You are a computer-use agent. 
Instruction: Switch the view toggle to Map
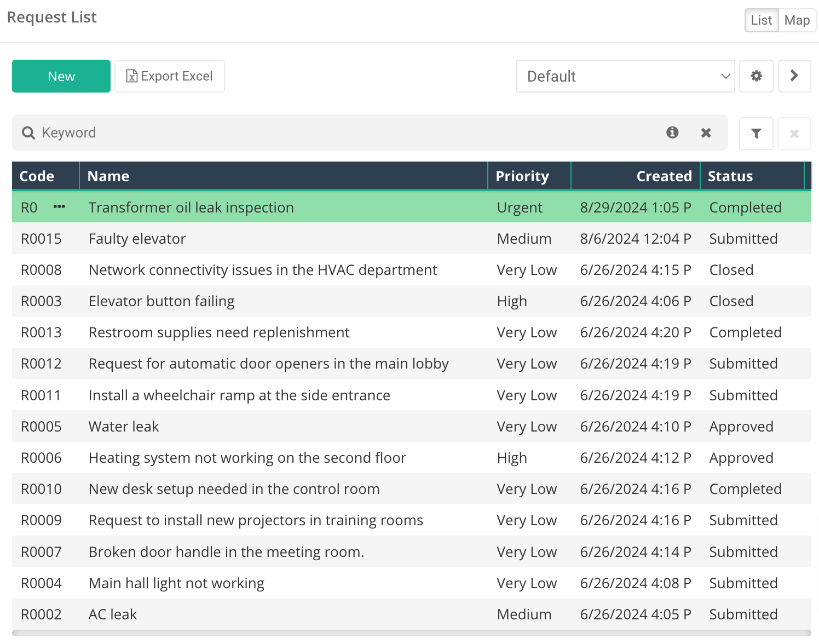click(x=797, y=20)
